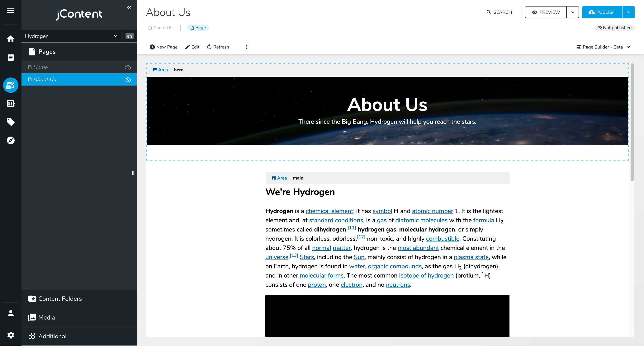This screenshot has width=644, height=346.
Task: Open the hamburger navigation menu
Action: [x=11, y=11]
